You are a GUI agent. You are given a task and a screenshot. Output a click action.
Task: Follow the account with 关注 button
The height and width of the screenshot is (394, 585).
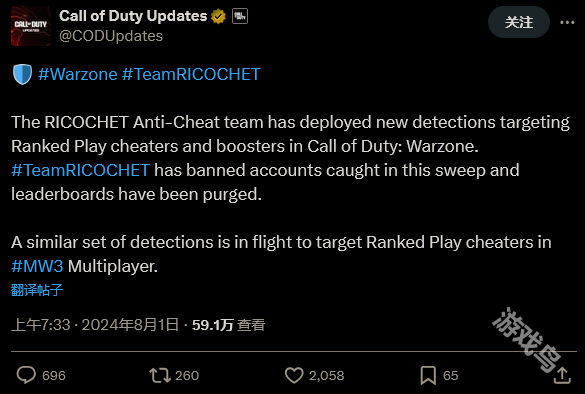click(x=519, y=22)
